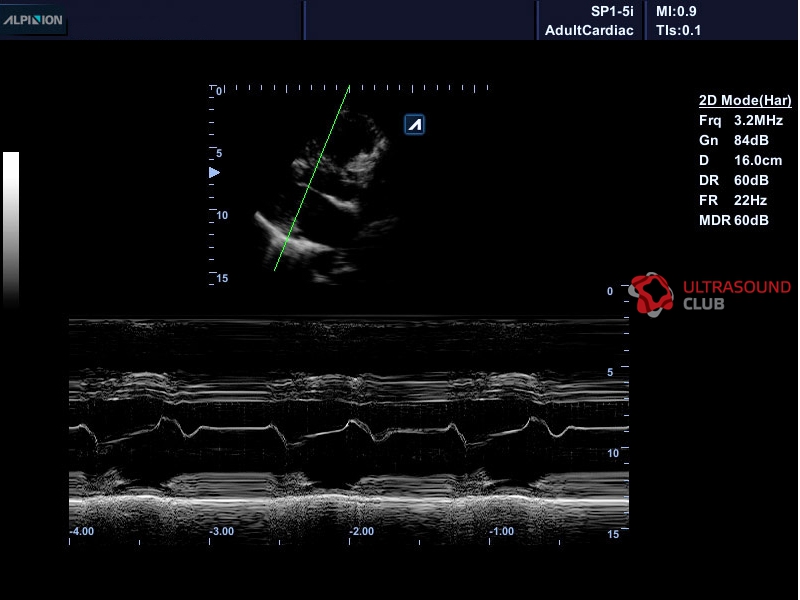800x600 pixels.
Task: Click the grayscale map bar
Action: click(x=11, y=229)
